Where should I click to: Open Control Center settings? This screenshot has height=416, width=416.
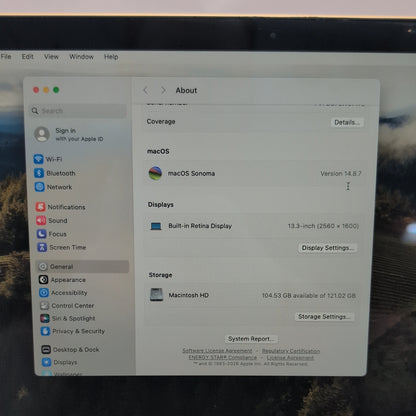(67, 306)
